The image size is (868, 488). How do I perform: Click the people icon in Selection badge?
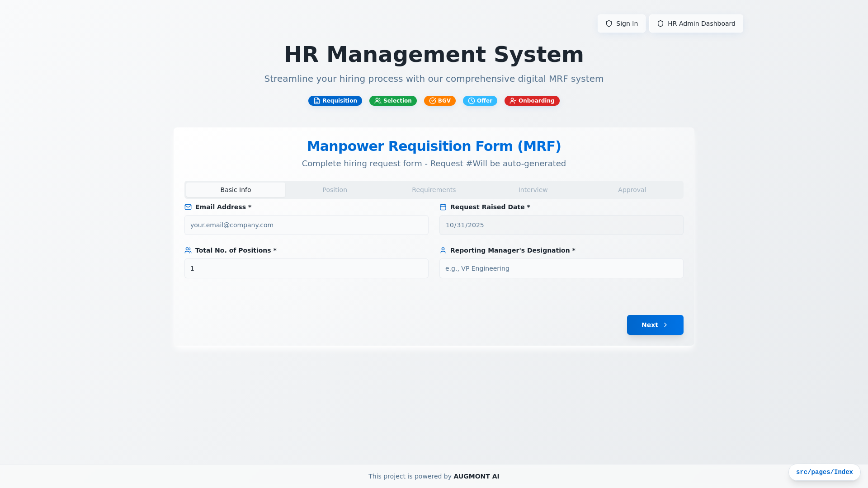(x=378, y=101)
